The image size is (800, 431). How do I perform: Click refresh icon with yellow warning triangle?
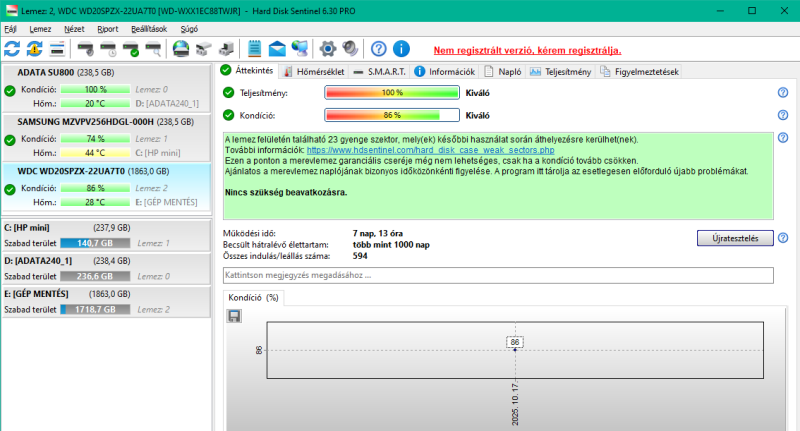click(x=35, y=49)
